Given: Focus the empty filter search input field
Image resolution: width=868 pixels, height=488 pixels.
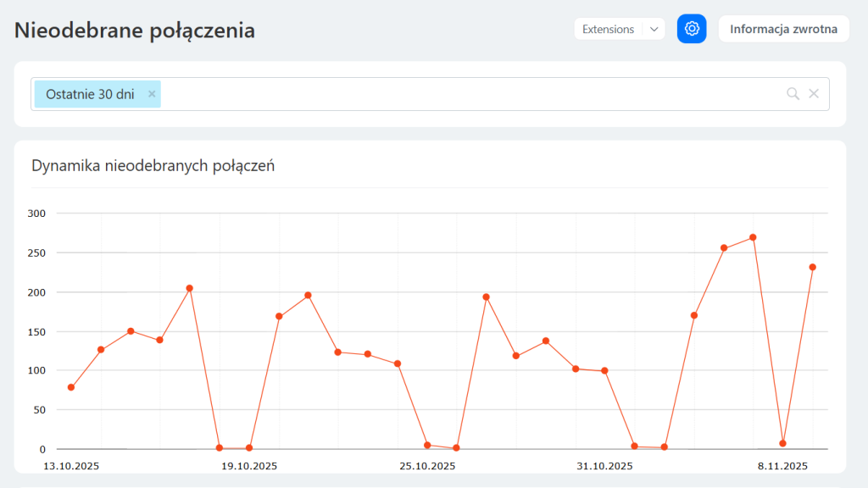Looking at the screenshot, I should click(x=466, y=94).
